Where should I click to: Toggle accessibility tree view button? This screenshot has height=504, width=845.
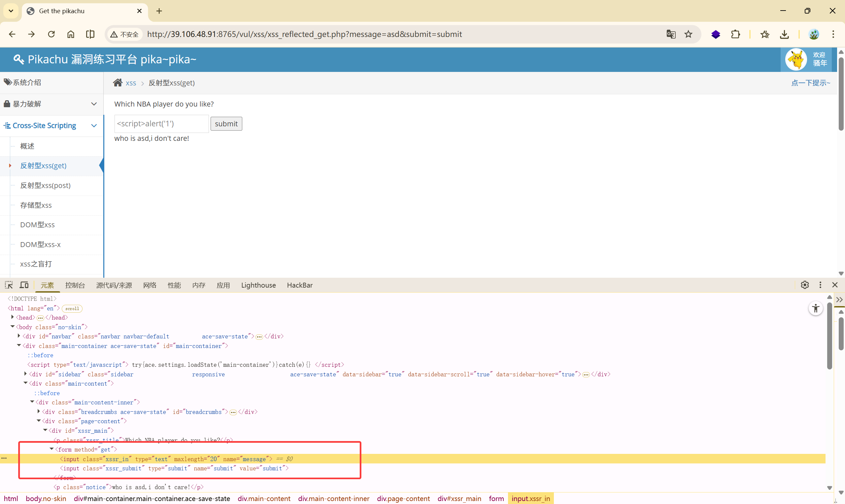click(815, 308)
